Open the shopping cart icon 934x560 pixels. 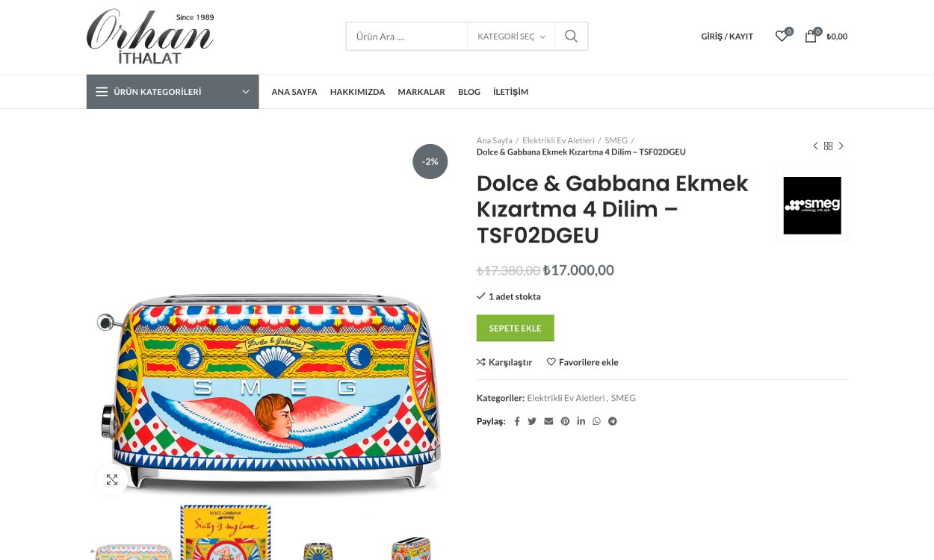811,36
